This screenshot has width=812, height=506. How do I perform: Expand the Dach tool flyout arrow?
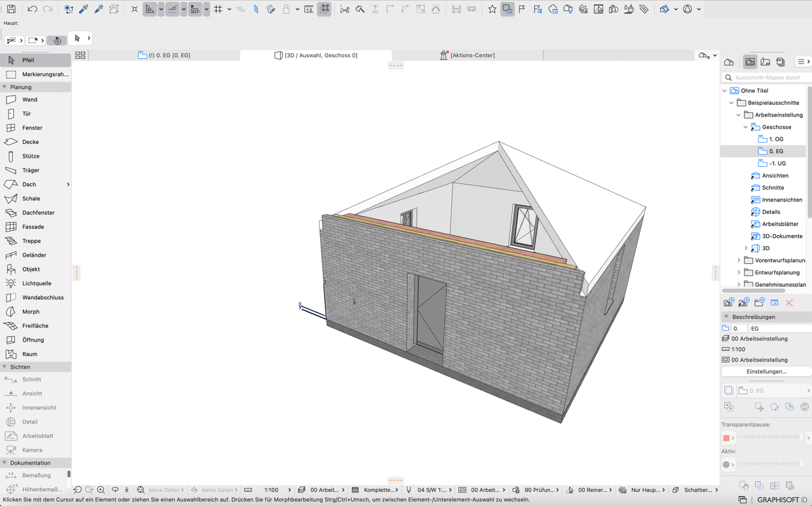click(x=68, y=185)
